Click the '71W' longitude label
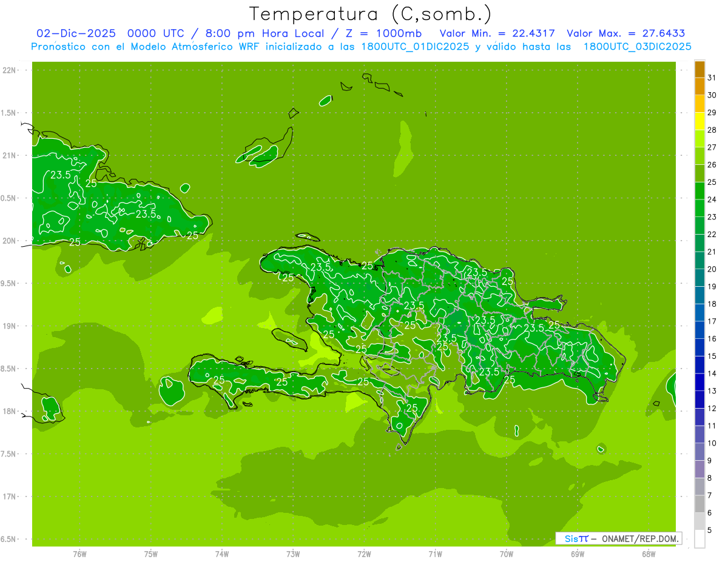Viewport: 728px width, 562px height. click(x=435, y=554)
